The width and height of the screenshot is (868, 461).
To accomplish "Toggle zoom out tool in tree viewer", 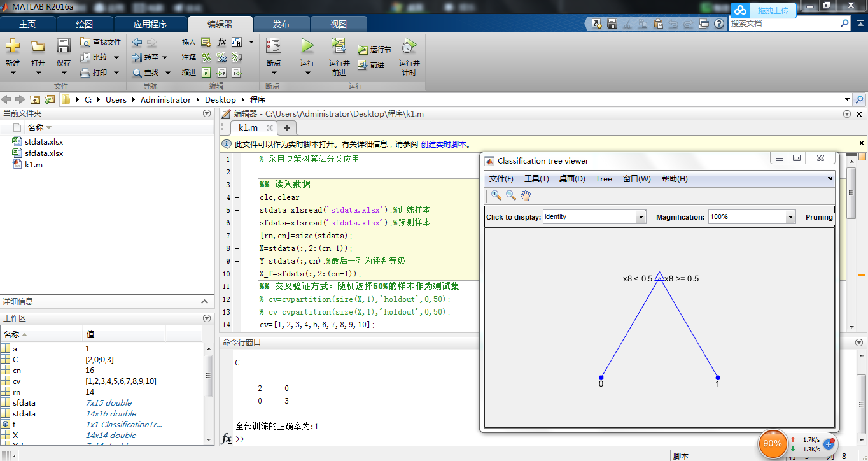I will click(x=510, y=195).
